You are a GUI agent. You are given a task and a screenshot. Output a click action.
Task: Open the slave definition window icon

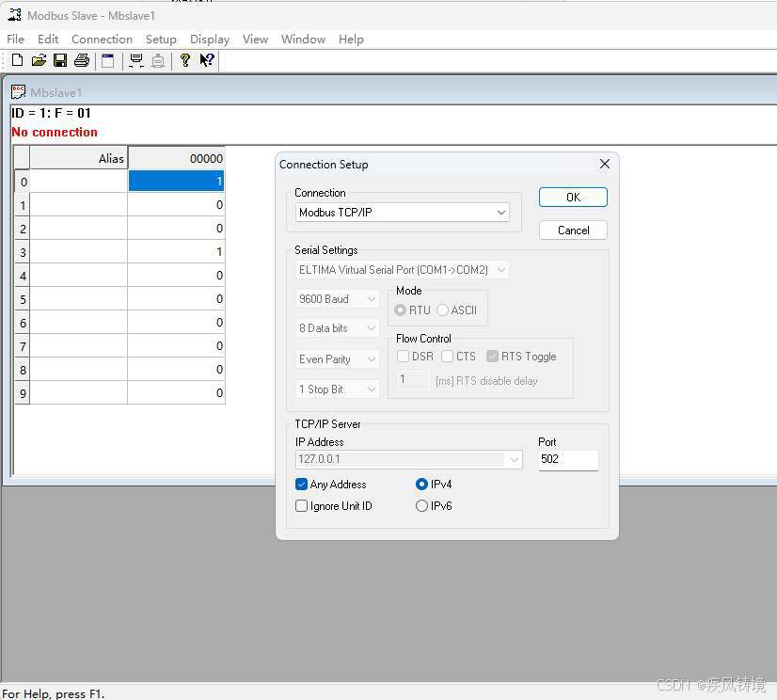click(107, 60)
